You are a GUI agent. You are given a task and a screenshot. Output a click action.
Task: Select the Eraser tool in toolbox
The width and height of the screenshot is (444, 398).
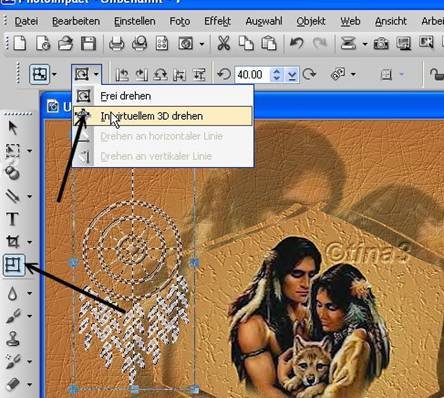(13, 384)
